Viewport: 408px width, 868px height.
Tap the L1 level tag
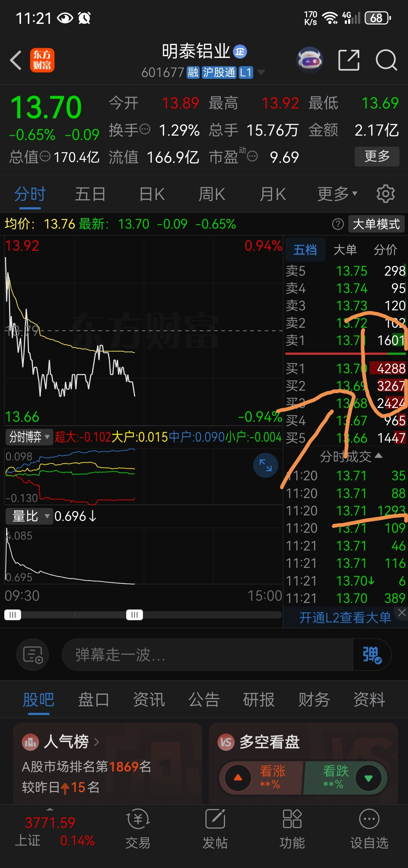[246, 72]
